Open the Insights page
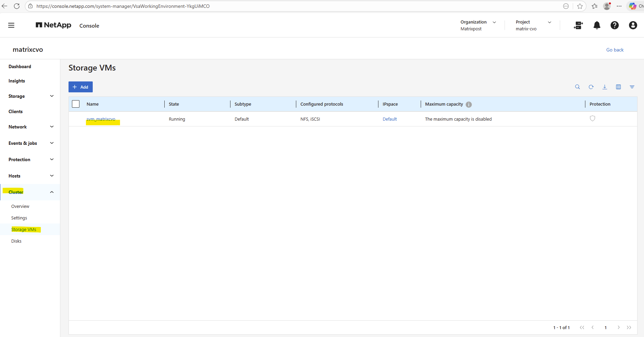The width and height of the screenshot is (644, 337). (17, 81)
